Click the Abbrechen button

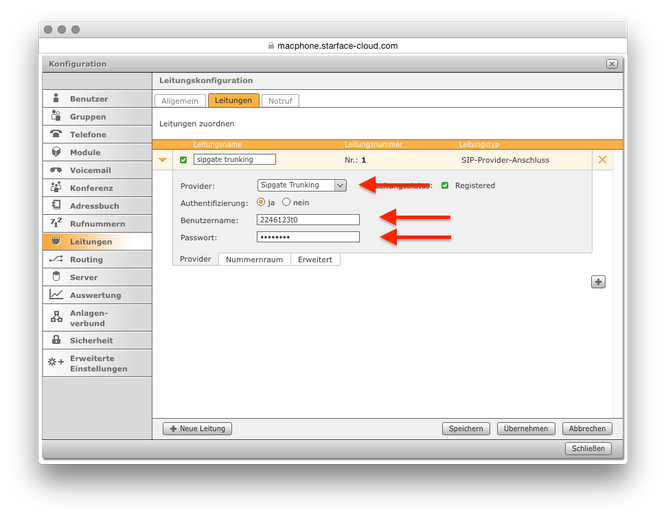click(x=587, y=429)
